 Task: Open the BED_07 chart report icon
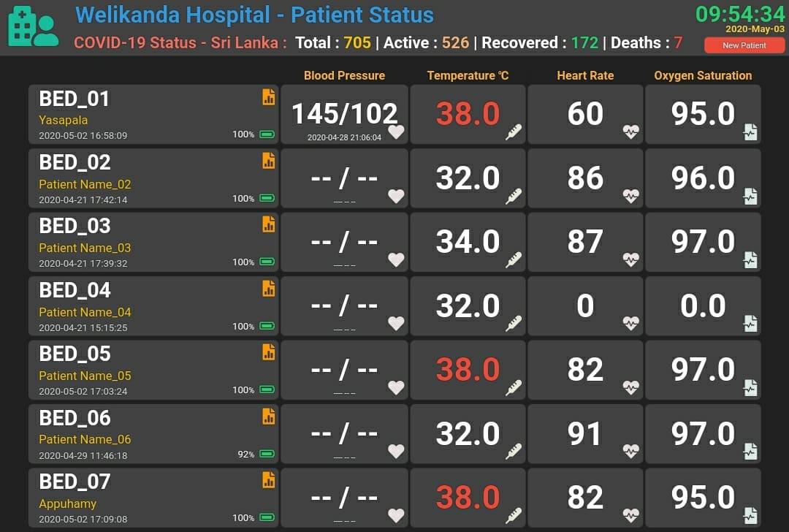coord(269,480)
